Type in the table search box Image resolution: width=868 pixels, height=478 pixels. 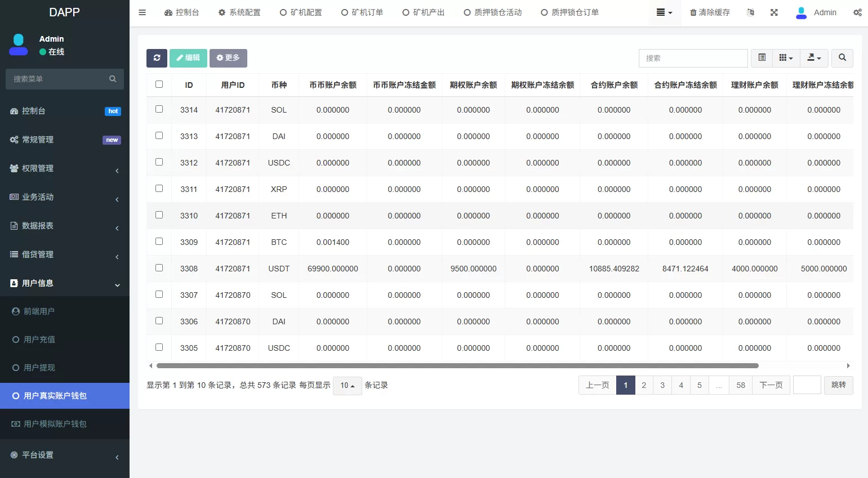coord(693,57)
